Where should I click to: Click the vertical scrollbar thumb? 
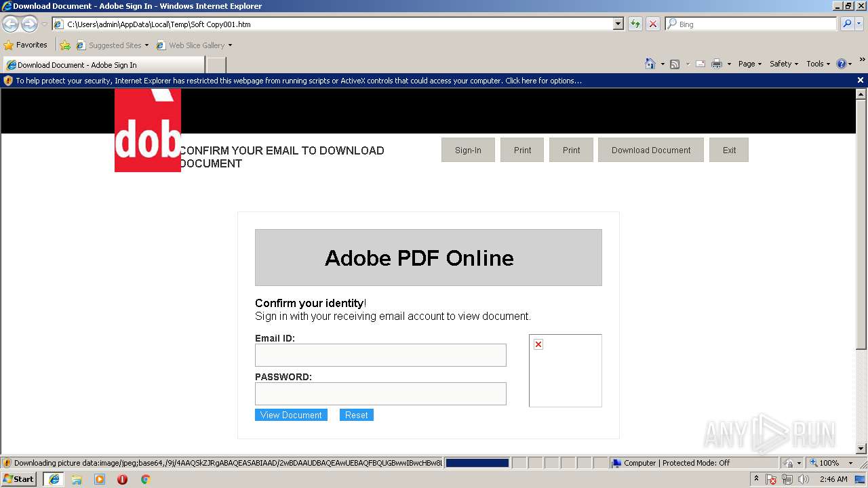(x=861, y=224)
